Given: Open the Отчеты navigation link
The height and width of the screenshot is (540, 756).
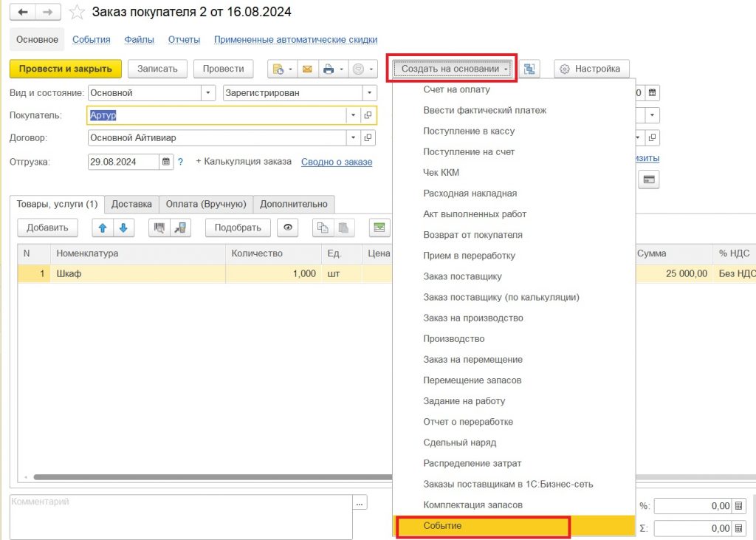Looking at the screenshot, I should [184, 40].
